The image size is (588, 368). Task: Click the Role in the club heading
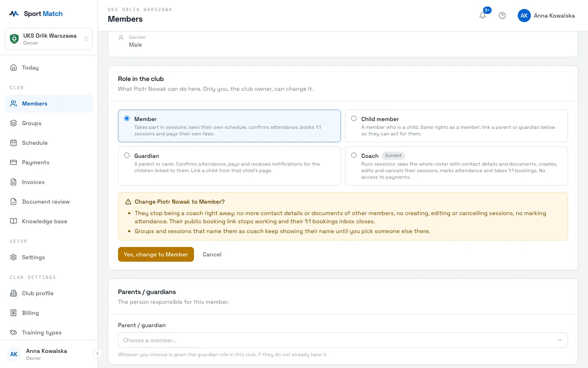(141, 79)
